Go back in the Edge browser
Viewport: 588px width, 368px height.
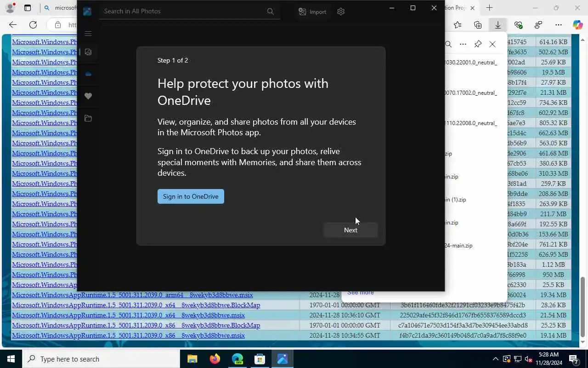[13, 25]
